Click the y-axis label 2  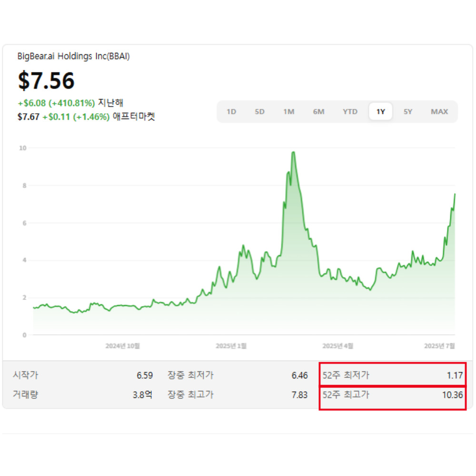tap(25, 298)
